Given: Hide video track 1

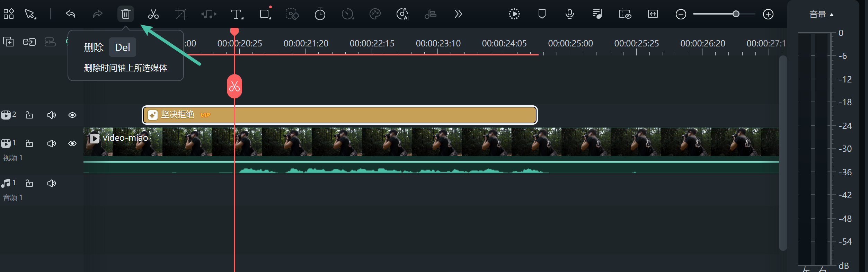Looking at the screenshot, I should coord(72,143).
